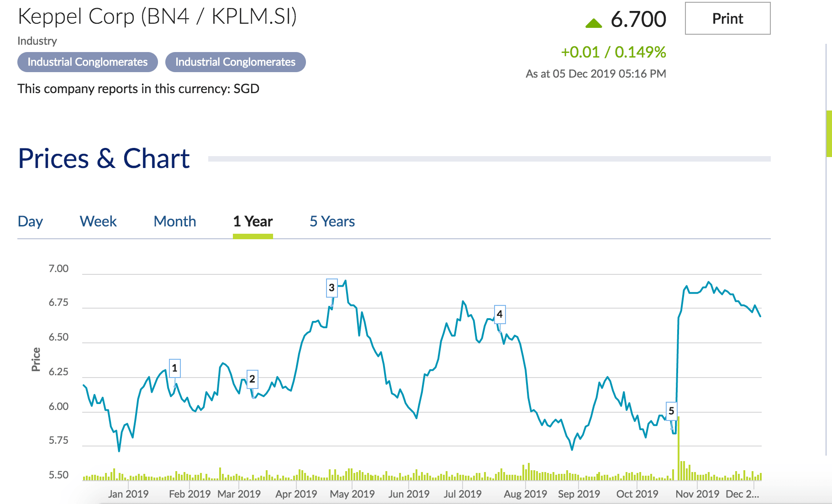Click the Keppel Corp (BN4 / KPLM.SI) title

coord(157,16)
